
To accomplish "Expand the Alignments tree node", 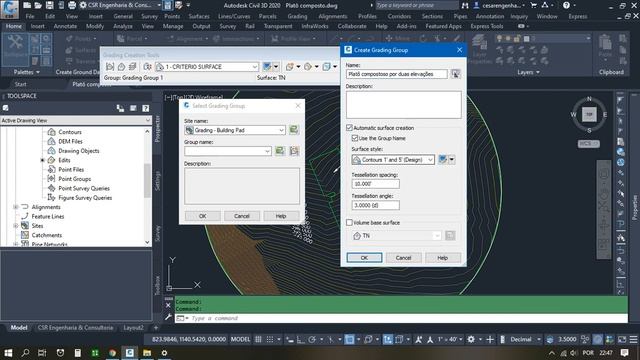I will pos(16,207).
